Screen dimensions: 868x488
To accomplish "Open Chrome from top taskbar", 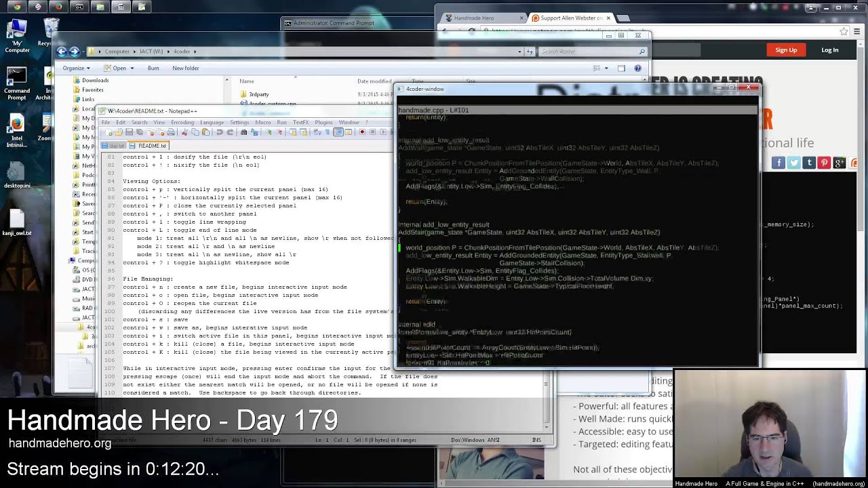I will [x=17, y=7].
